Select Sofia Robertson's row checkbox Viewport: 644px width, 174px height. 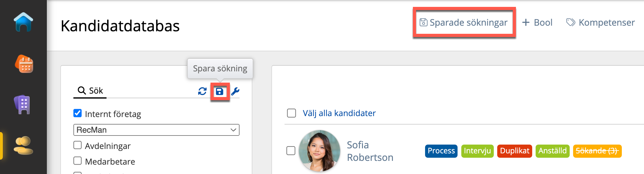pos(291,151)
